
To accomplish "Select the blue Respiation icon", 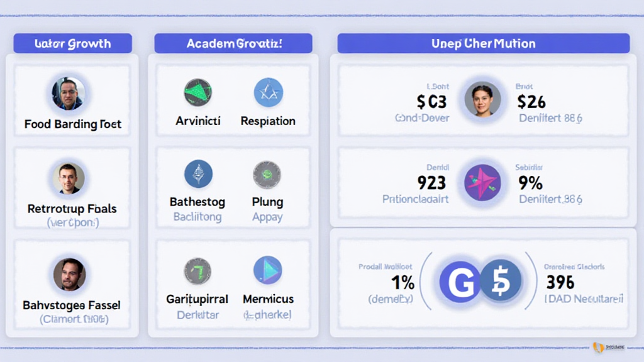I will [x=268, y=92].
